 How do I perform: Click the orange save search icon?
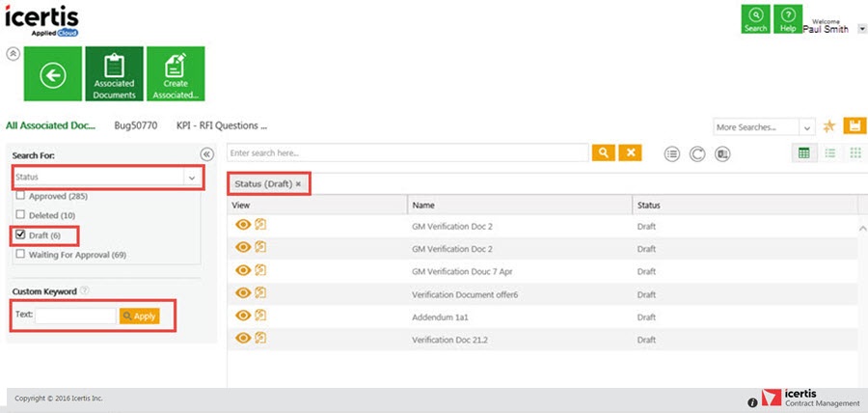click(x=854, y=126)
